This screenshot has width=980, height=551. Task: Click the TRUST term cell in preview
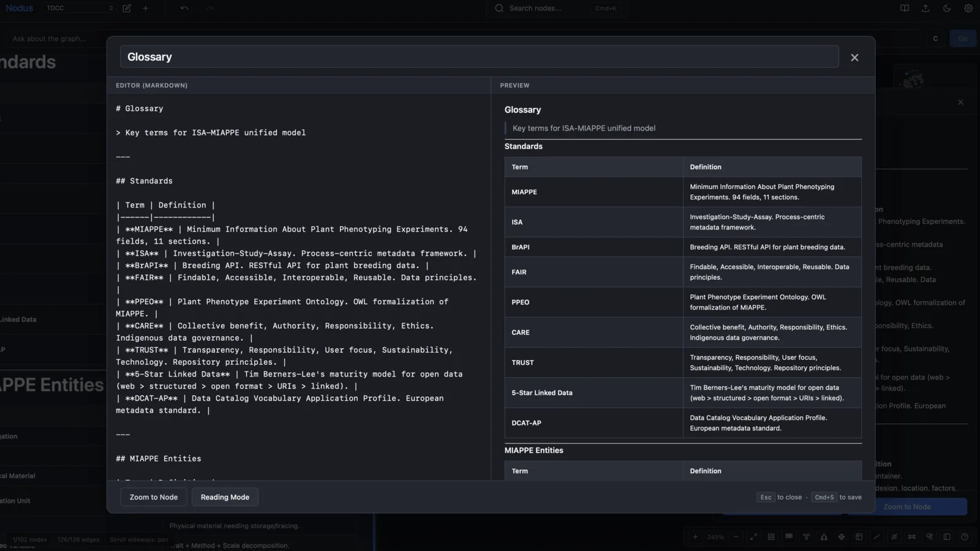pos(594,362)
